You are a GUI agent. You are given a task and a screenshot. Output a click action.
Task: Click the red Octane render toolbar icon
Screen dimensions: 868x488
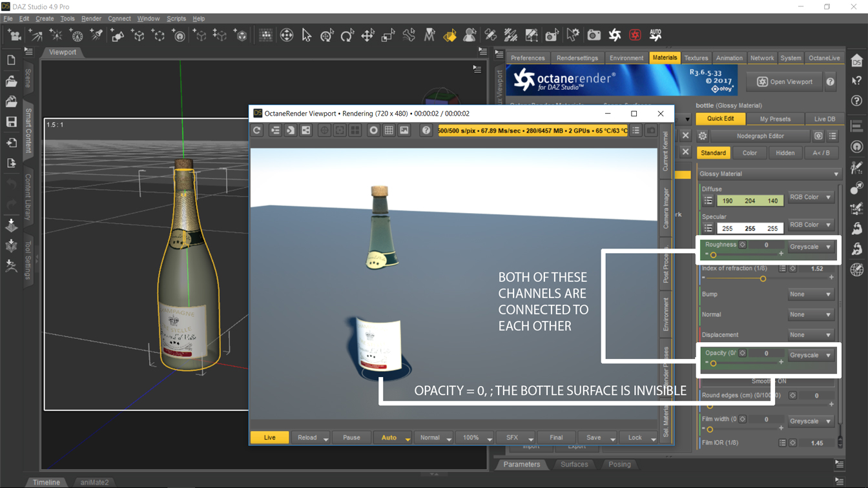[x=635, y=35]
